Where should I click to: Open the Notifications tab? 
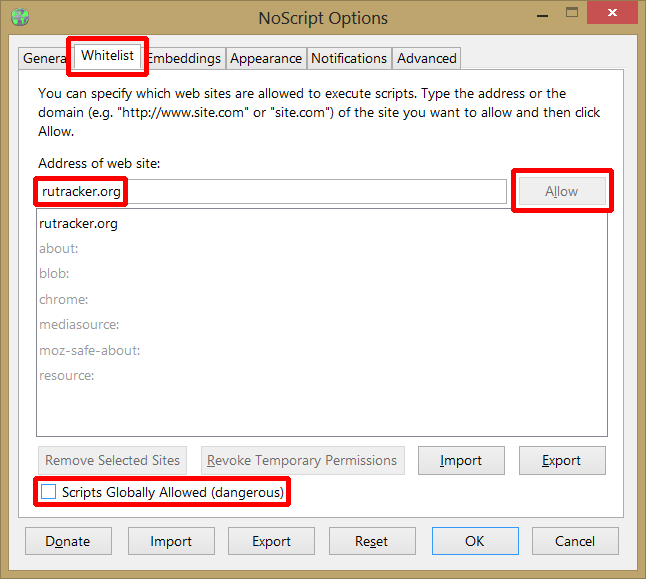(349, 59)
